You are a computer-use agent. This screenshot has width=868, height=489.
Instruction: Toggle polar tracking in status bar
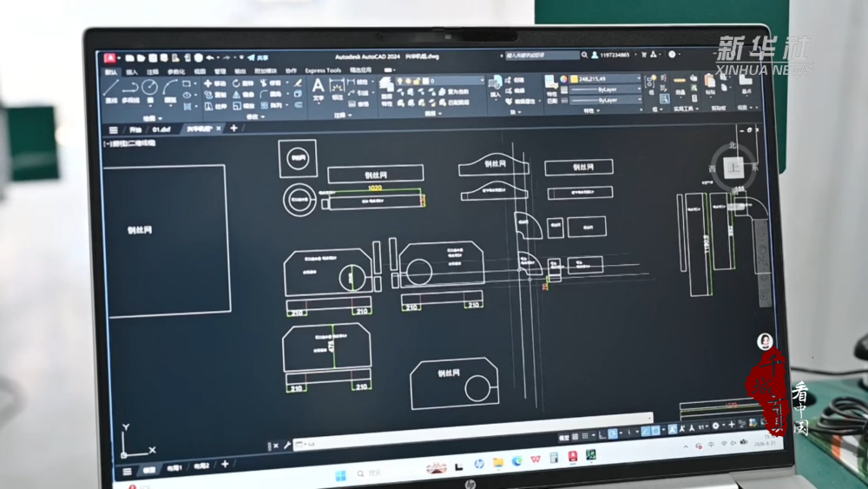[x=613, y=433]
